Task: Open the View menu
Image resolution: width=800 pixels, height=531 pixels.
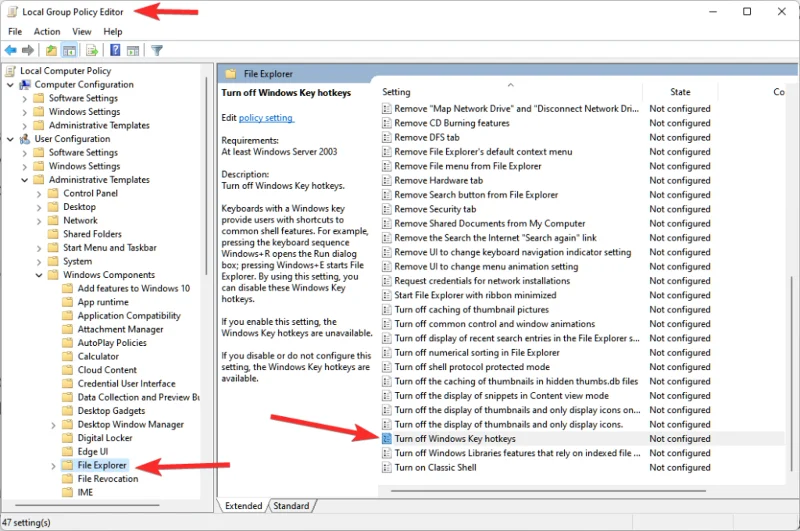Action: 82,32
